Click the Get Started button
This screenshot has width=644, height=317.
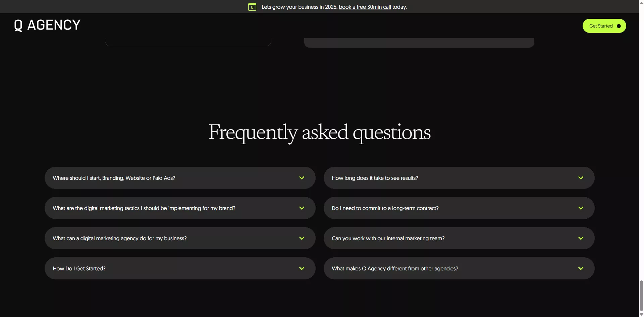click(x=604, y=26)
